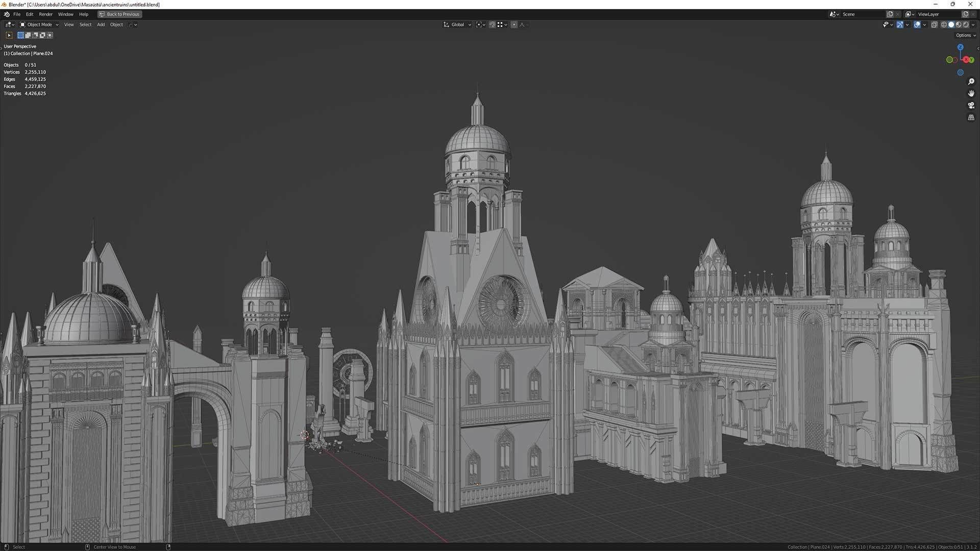The image size is (980, 551).
Task: Open the transform pivot point dropdown
Action: pos(481,24)
